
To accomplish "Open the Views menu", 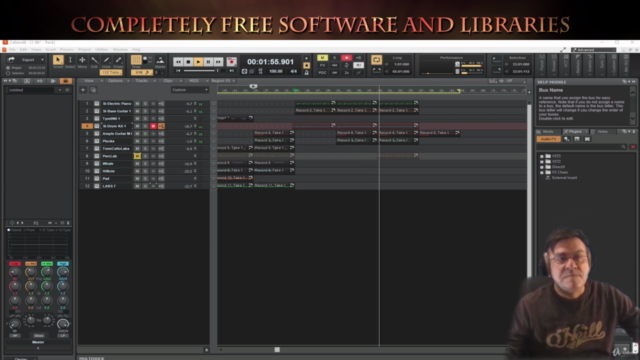I will [36, 49].
